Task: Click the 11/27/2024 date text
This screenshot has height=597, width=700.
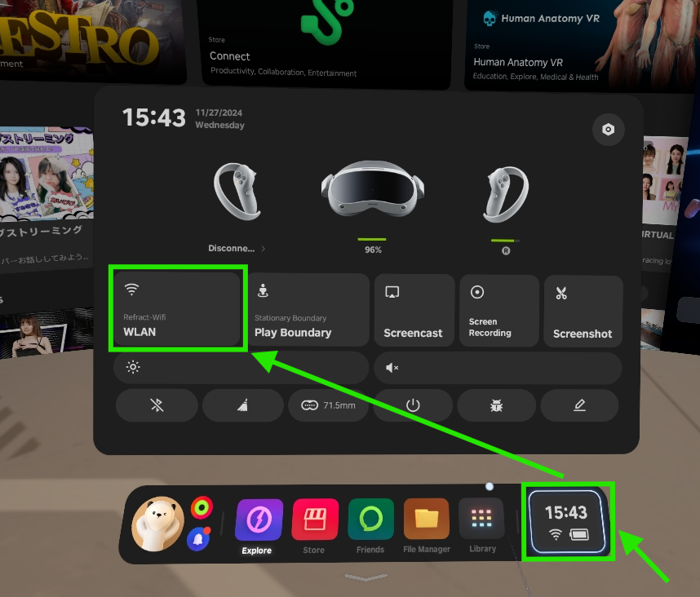Action: pos(219,113)
